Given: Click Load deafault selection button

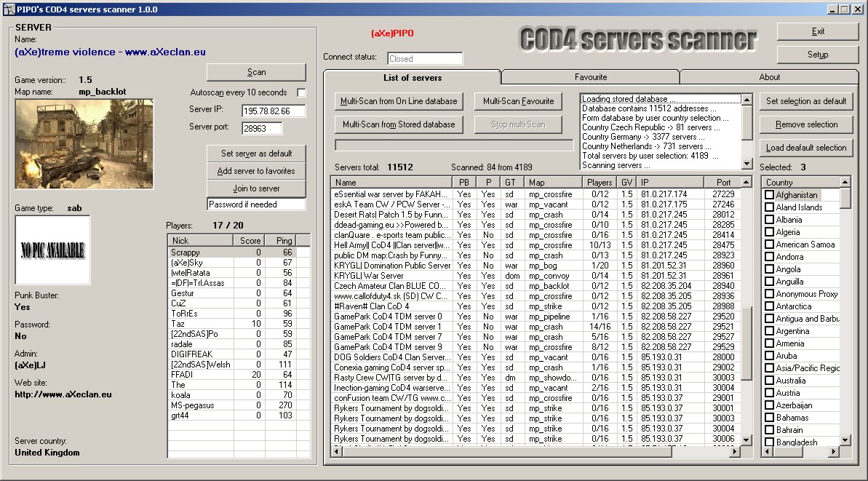Looking at the screenshot, I should point(806,148).
